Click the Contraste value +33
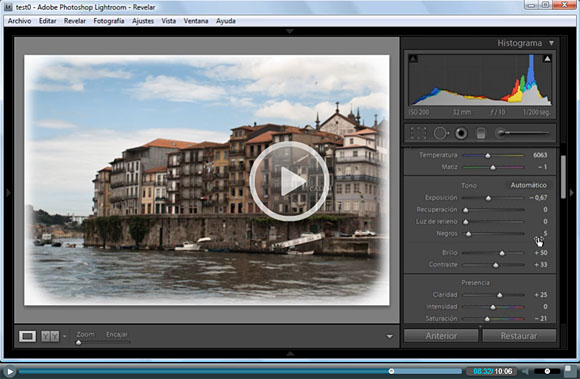Viewport: 580px width, 379px height. (540, 265)
